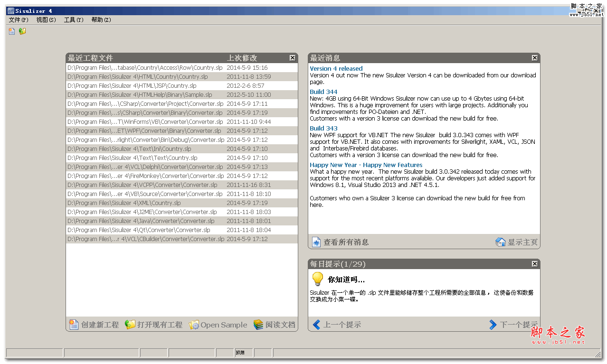The width and height of the screenshot is (607, 364).
Task: Click the previous tip left arrow icon
Action: (317, 325)
